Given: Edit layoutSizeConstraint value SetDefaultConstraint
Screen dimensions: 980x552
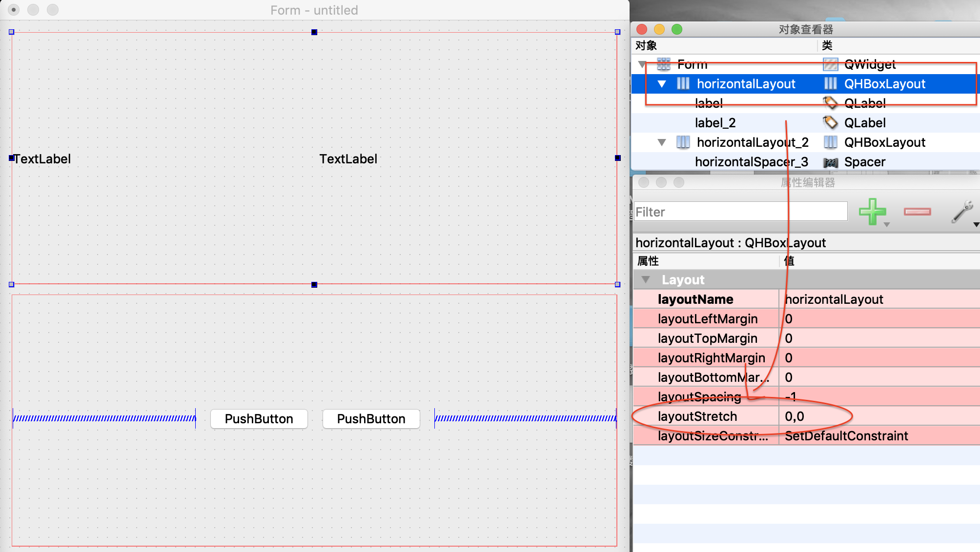Looking at the screenshot, I should [879, 436].
